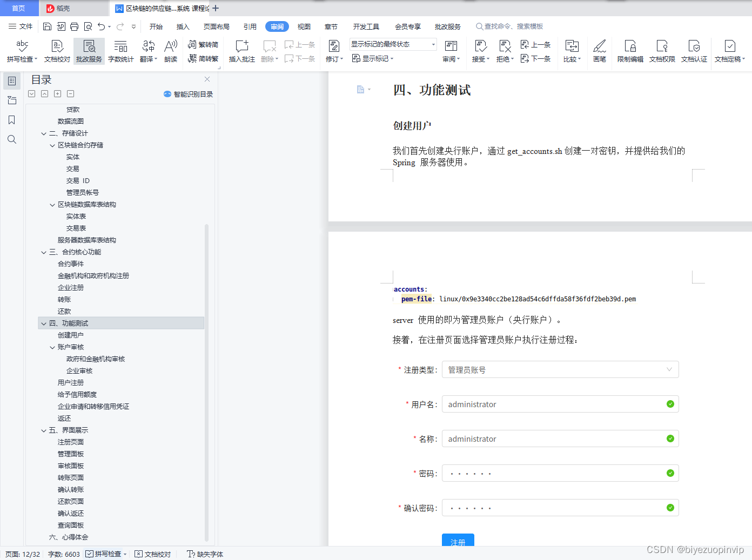Click outline pane vertical scrollbar
752x560 pixels.
tap(207, 382)
